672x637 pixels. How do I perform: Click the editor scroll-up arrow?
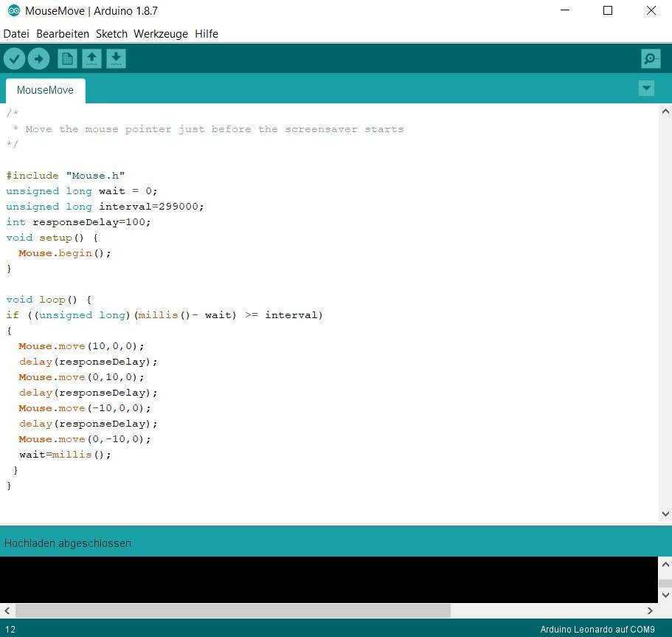665,111
